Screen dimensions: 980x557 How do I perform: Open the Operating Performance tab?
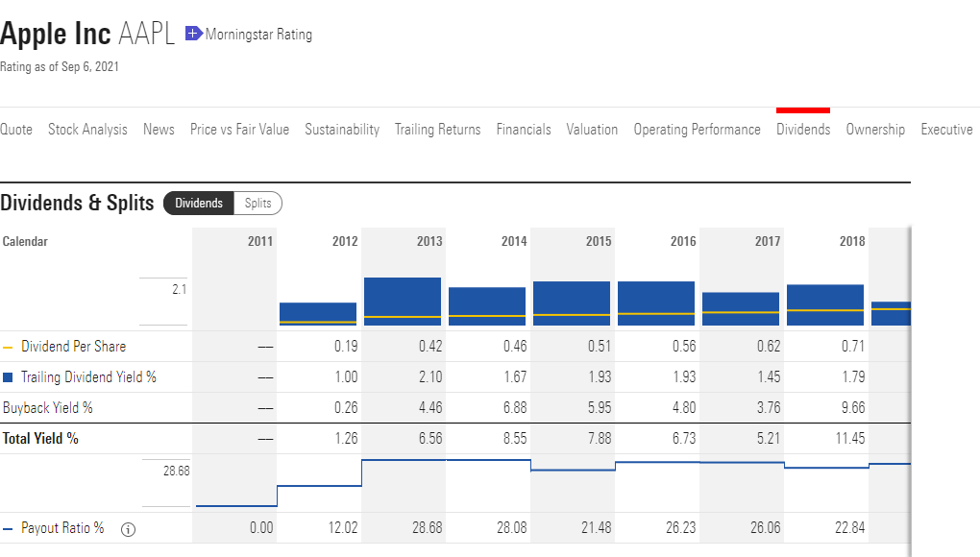click(x=697, y=130)
